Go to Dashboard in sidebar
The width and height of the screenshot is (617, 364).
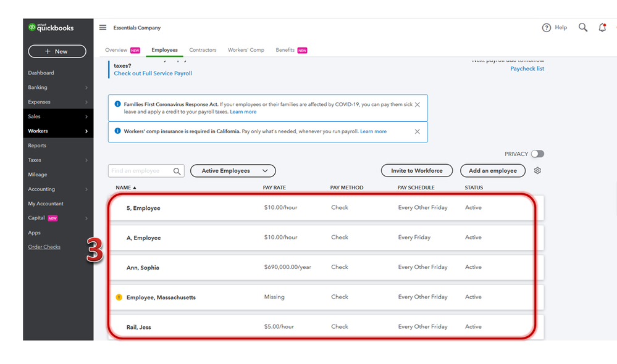click(x=41, y=73)
